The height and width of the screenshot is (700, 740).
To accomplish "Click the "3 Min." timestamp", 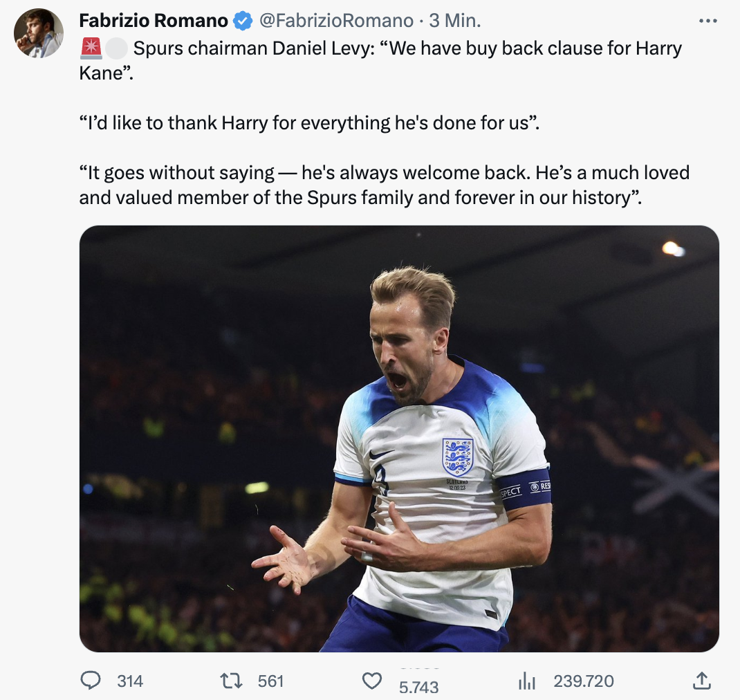I will tap(454, 21).
